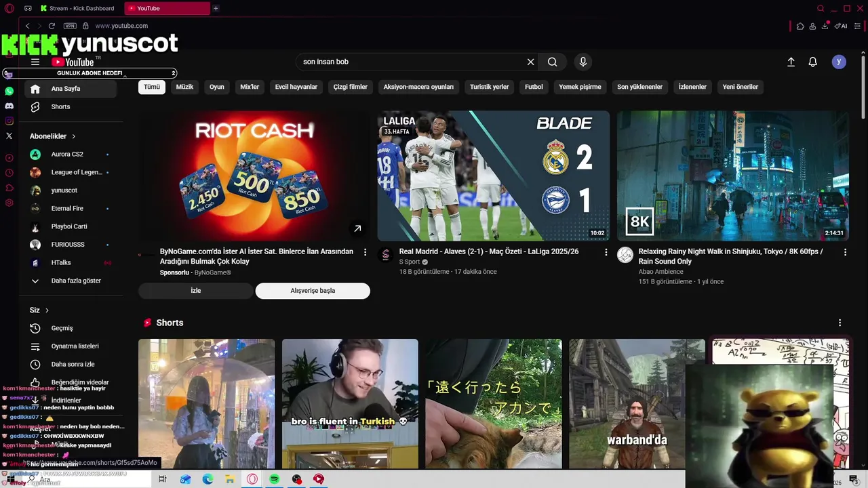
Task: Open options for the ByNoGame ad
Action: [366, 252]
